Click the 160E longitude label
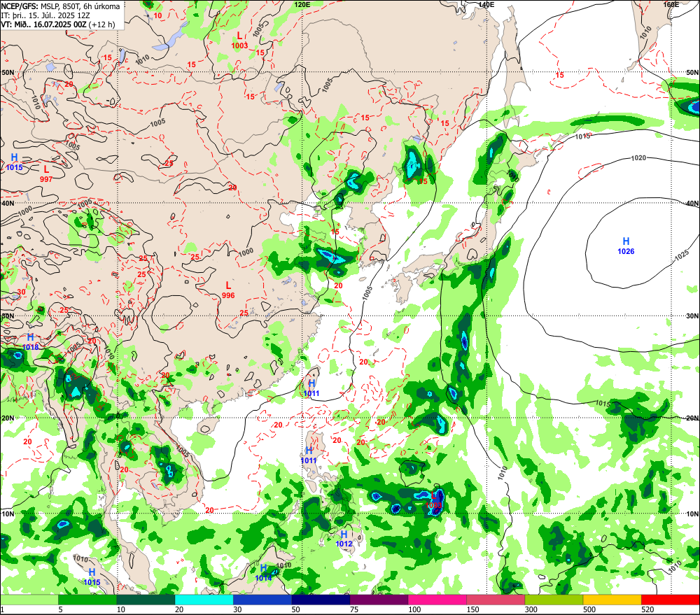Viewport: 700px width, 615px height. click(671, 4)
